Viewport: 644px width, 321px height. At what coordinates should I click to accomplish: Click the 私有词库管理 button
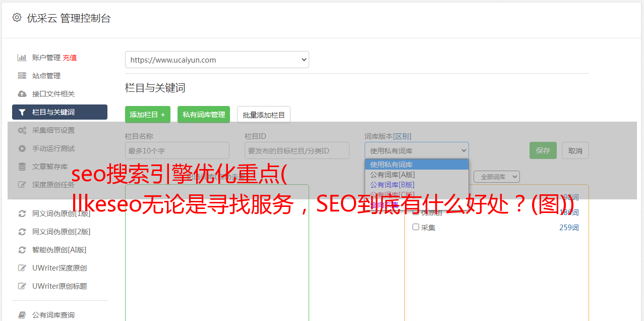204,115
